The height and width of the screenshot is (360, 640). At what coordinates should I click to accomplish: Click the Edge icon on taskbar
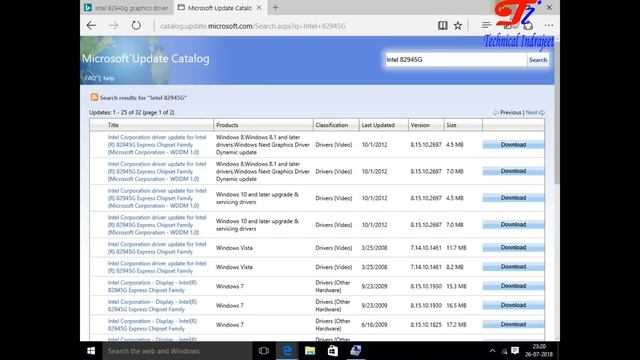tap(287, 351)
